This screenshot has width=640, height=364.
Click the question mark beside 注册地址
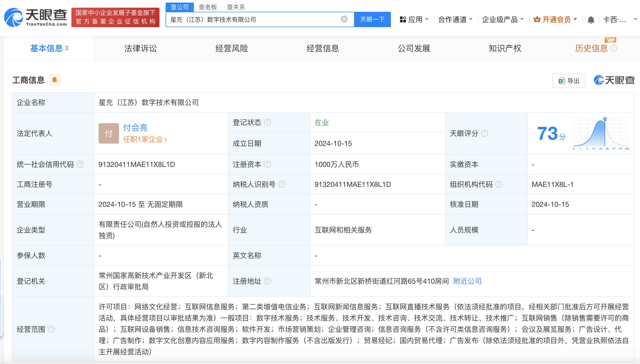tap(268, 281)
